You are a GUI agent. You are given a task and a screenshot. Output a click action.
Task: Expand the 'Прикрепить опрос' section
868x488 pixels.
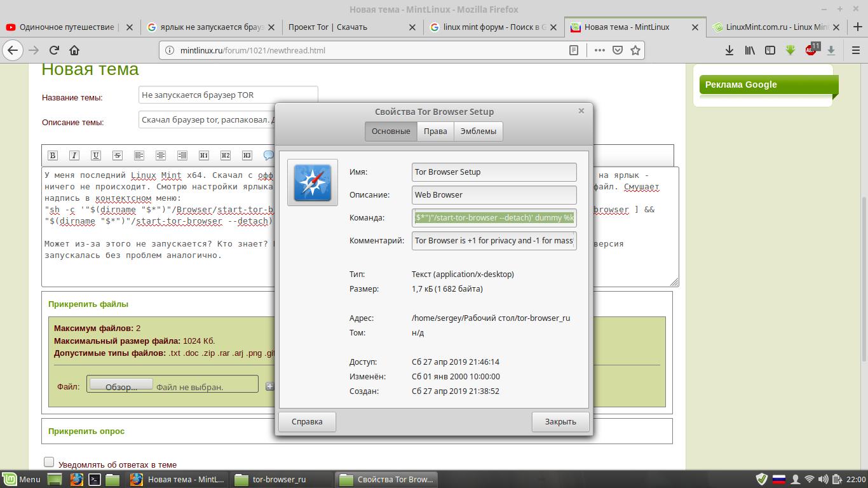(x=86, y=431)
